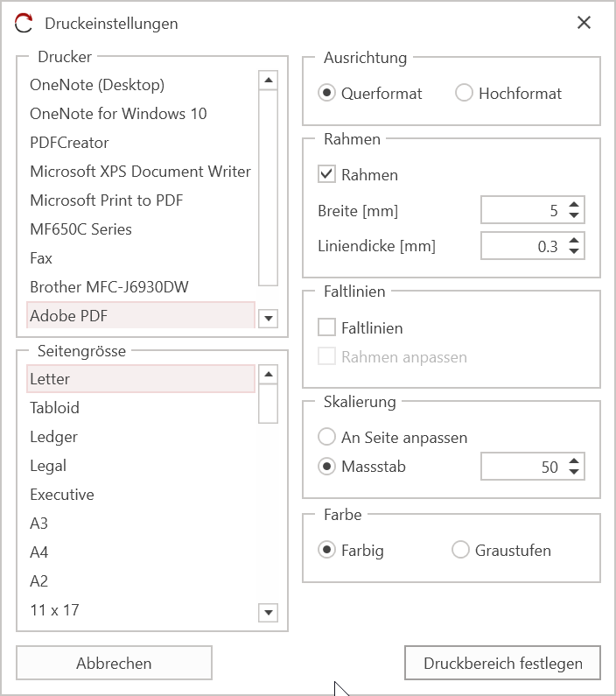Increase the Breite value with up arrow
Screen dimensions: 616x696
point(574,205)
